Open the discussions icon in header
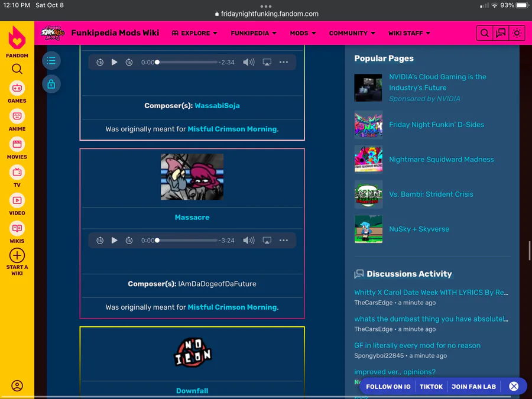This screenshot has height=399, width=532. click(x=501, y=33)
